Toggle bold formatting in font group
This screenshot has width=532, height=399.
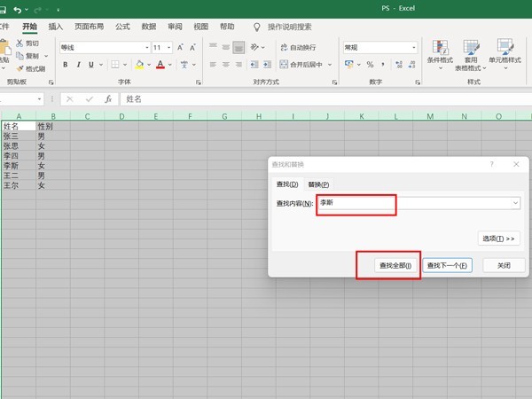66,65
